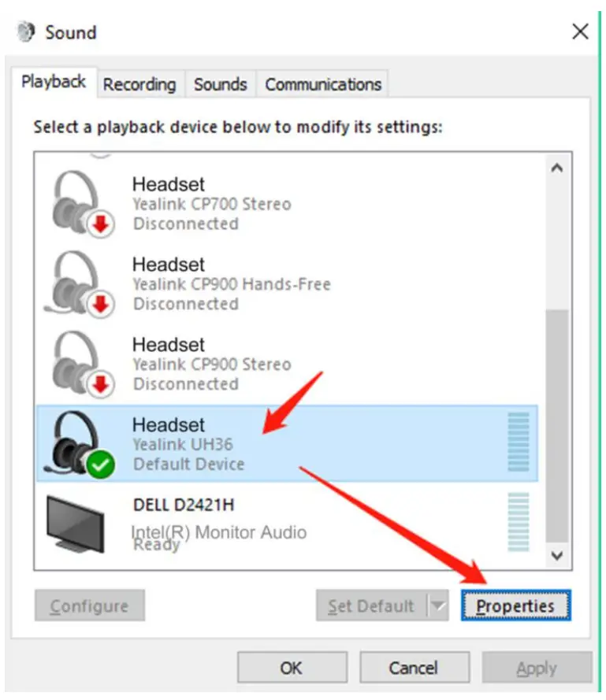
Task: Click the DELL D2421H monitor icon
Action: pos(76,524)
